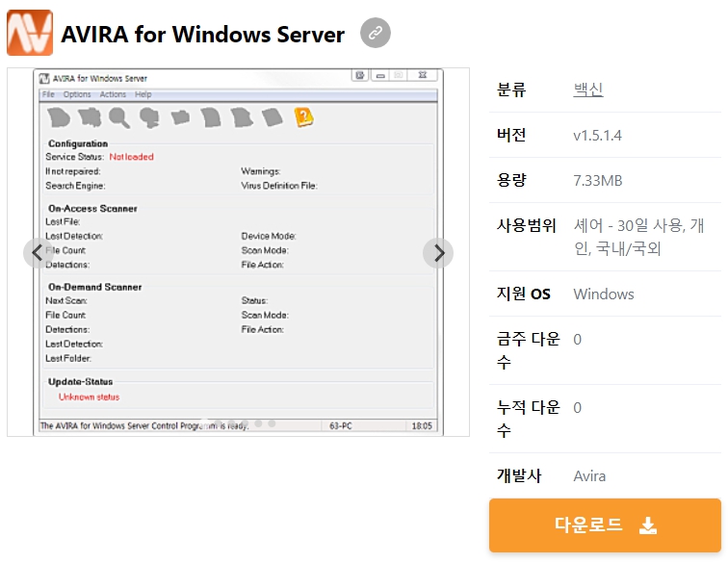The height and width of the screenshot is (563, 728).
Task: Copy the page link via chain icon
Action: [376, 33]
